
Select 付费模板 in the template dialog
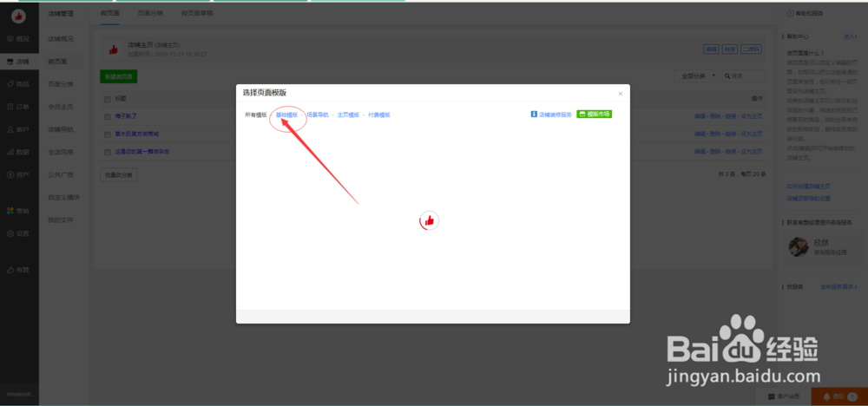pos(380,115)
